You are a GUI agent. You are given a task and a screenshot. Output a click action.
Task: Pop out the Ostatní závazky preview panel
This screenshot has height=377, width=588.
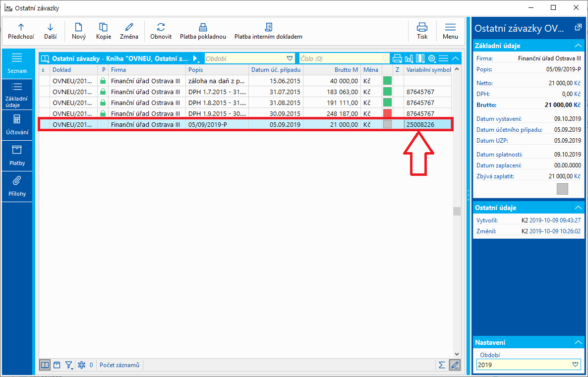tap(578, 28)
